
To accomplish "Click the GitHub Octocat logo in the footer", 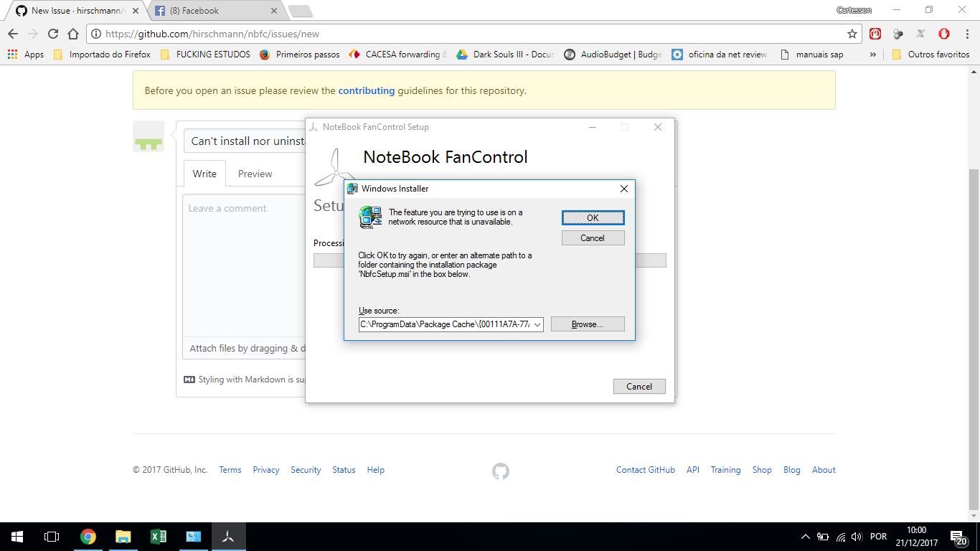I will coord(500,471).
